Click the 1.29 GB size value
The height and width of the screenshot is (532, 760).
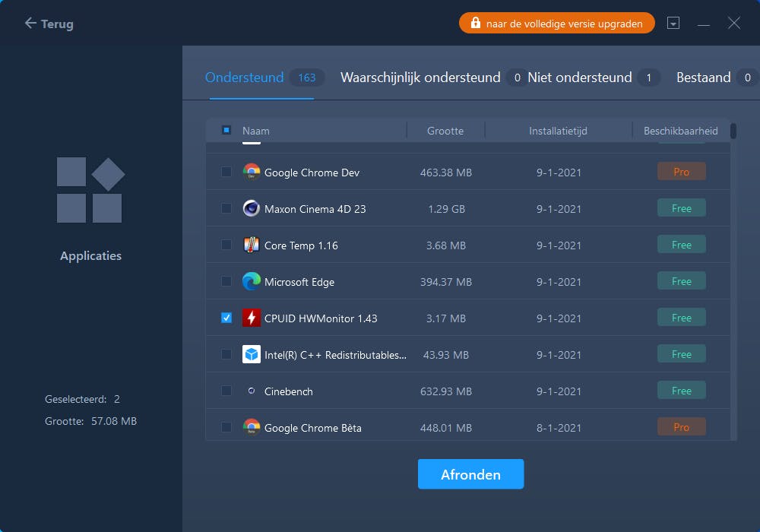pyautogui.click(x=446, y=209)
